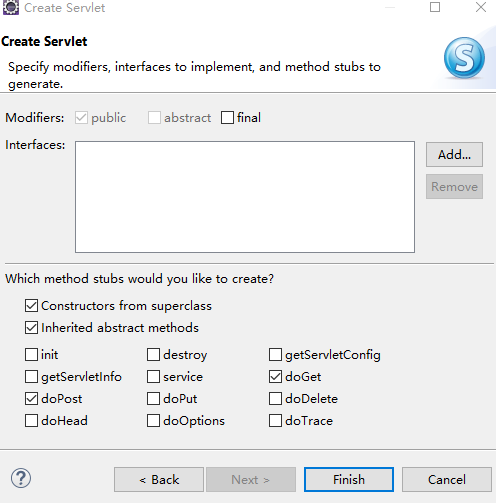Viewport: 496px width, 503px height.
Task: Check the destroy method stub
Action: pyautogui.click(x=153, y=355)
